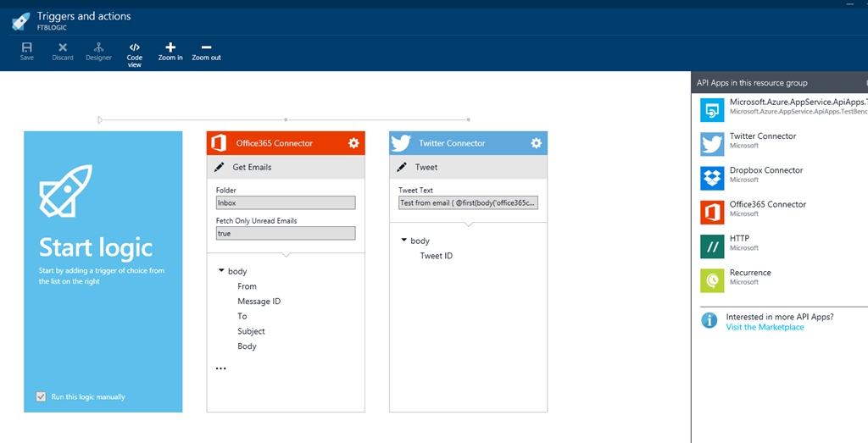Click the HTTP label in API Apps
The width and height of the screenshot is (868, 443).
tap(739, 238)
